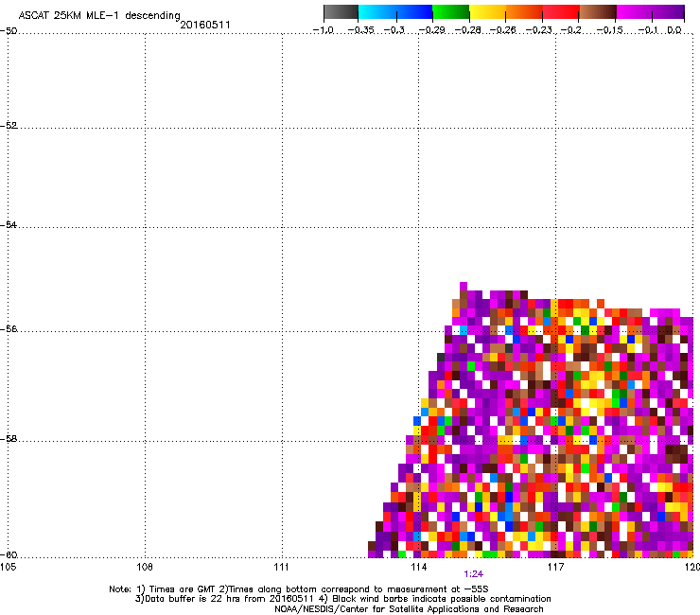Click the '-0.3' color bar label
This screenshot has height=615, width=700.
coord(394,30)
